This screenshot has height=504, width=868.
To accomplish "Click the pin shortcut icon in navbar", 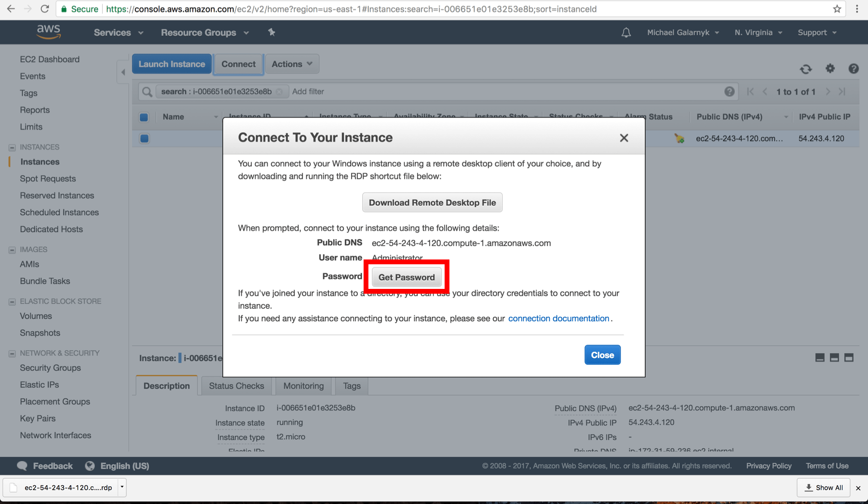I will click(x=271, y=32).
